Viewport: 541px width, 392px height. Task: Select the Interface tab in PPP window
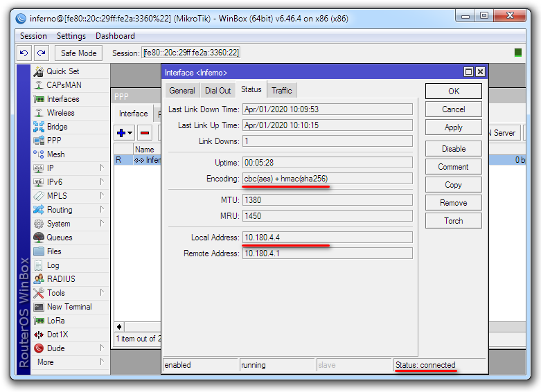point(133,114)
